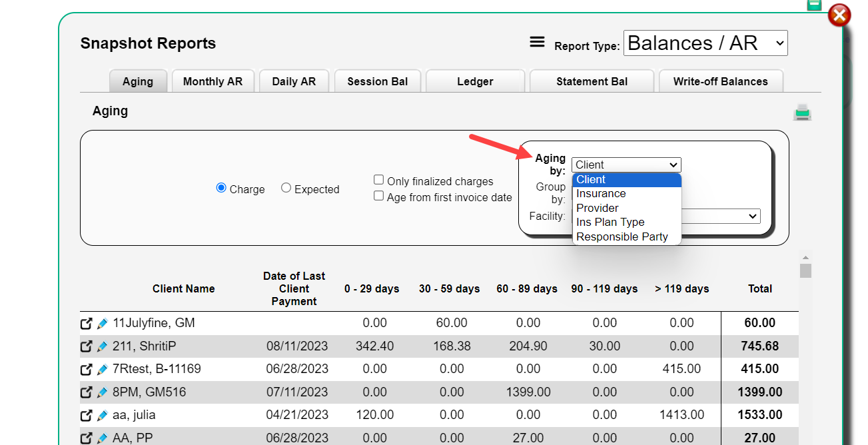The width and height of the screenshot is (868, 445).
Task: Open the hamburger menu beside Report Type
Action: 537,41
